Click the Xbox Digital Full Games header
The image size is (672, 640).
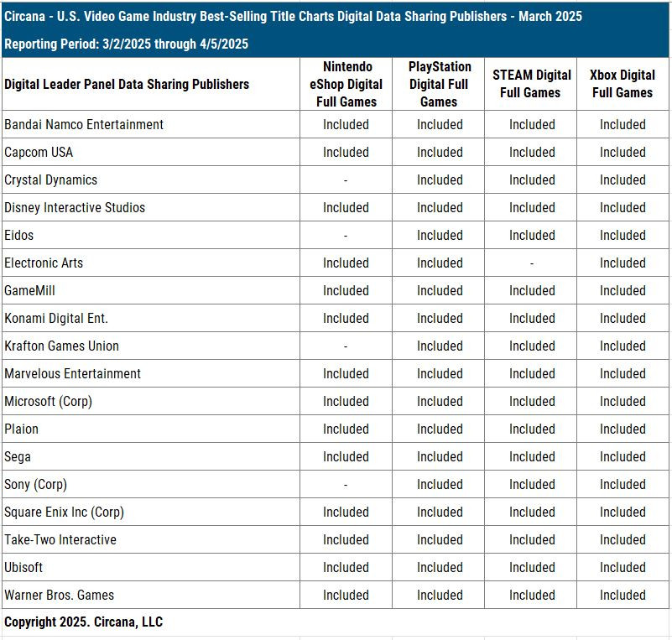pyautogui.click(x=623, y=84)
